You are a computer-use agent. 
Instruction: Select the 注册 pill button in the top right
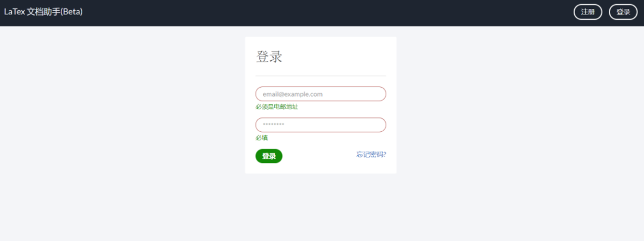pos(588,12)
